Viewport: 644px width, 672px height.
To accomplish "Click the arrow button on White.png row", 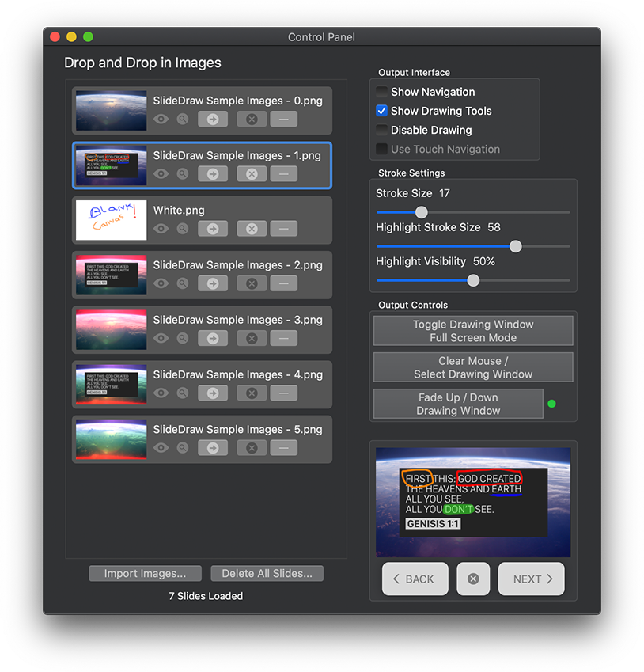I will (213, 229).
